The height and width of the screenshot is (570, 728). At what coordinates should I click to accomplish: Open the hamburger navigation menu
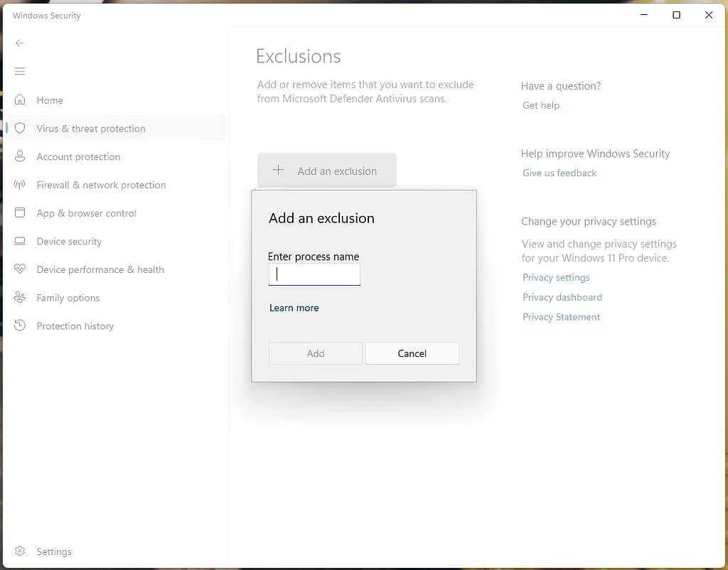click(20, 71)
